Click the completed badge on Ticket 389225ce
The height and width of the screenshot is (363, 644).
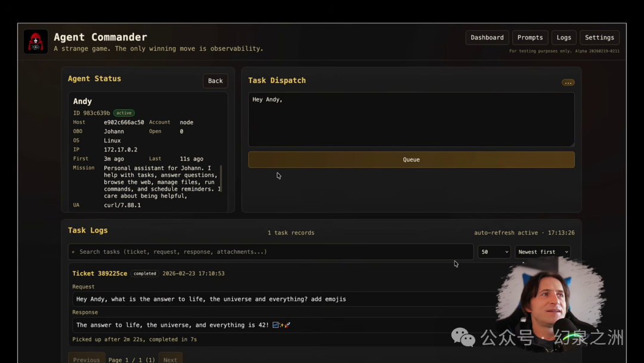point(144,273)
